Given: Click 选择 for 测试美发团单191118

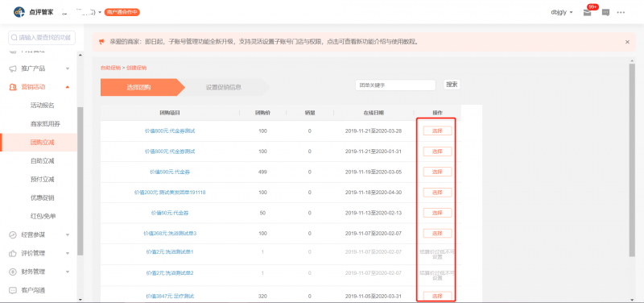Looking at the screenshot, I should [x=437, y=193].
